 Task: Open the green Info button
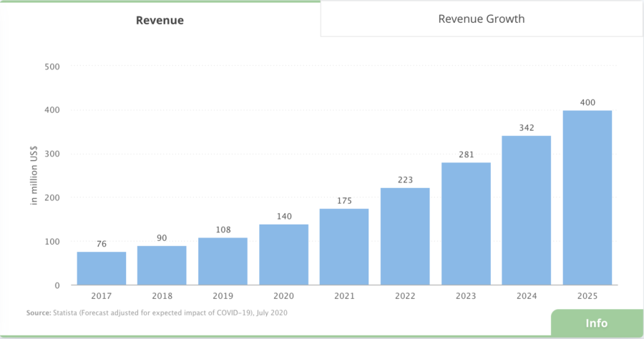point(597,323)
